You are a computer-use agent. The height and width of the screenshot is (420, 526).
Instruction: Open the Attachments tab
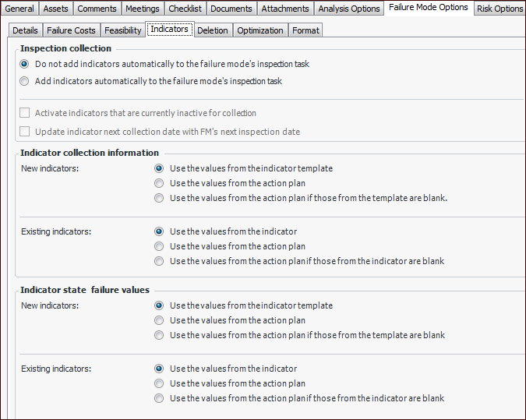point(285,9)
